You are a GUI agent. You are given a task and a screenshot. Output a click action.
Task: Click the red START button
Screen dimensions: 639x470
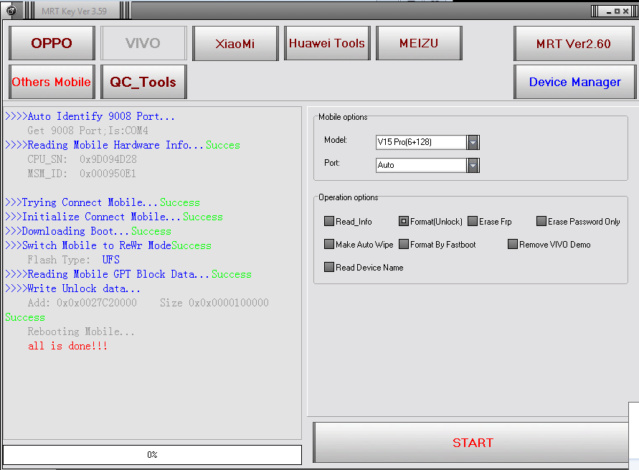pyautogui.click(x=473, y=442)
